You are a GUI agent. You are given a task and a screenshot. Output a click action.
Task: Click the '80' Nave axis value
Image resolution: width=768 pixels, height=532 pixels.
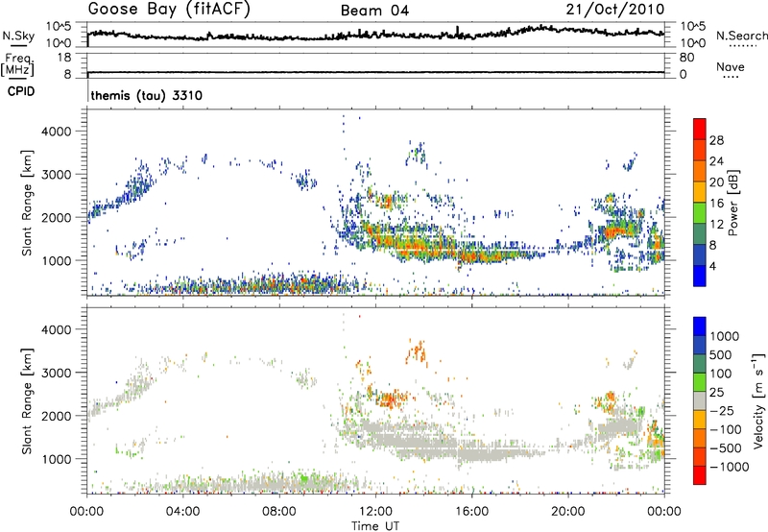686,58
